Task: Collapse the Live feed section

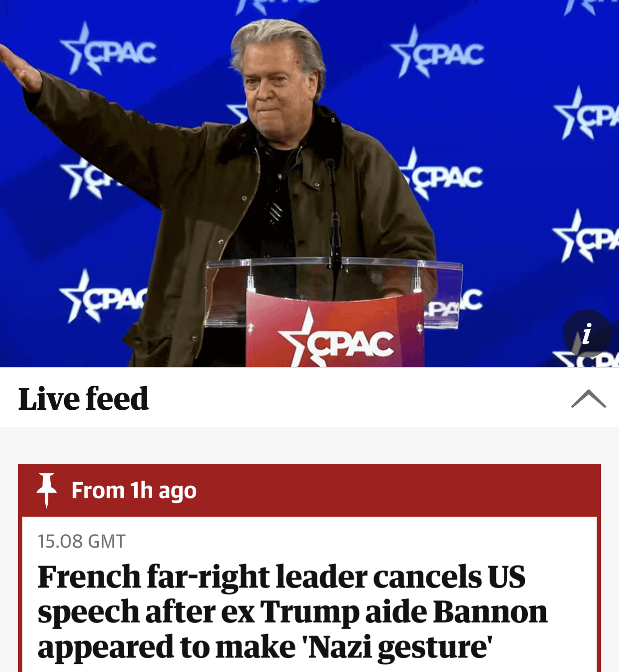Action: tap(588, 399)
